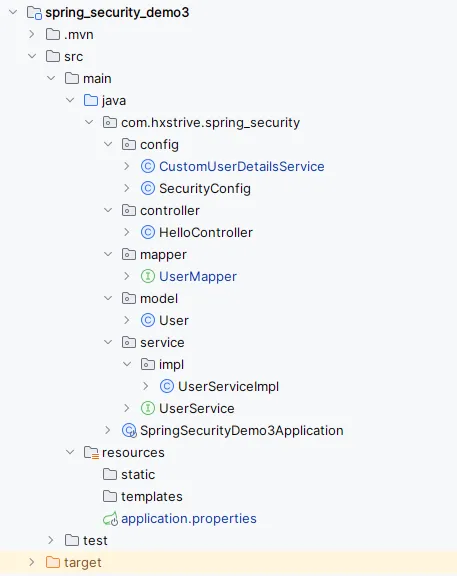Click the java source root folder icon
The width and height of the screenshot is (457, 576).
click(x=91, y=100)
